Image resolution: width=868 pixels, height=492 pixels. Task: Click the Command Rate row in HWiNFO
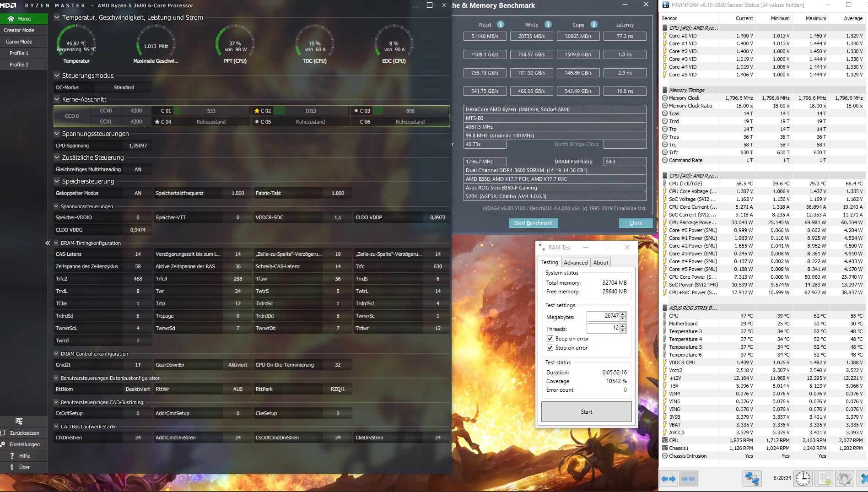point(763,160)
